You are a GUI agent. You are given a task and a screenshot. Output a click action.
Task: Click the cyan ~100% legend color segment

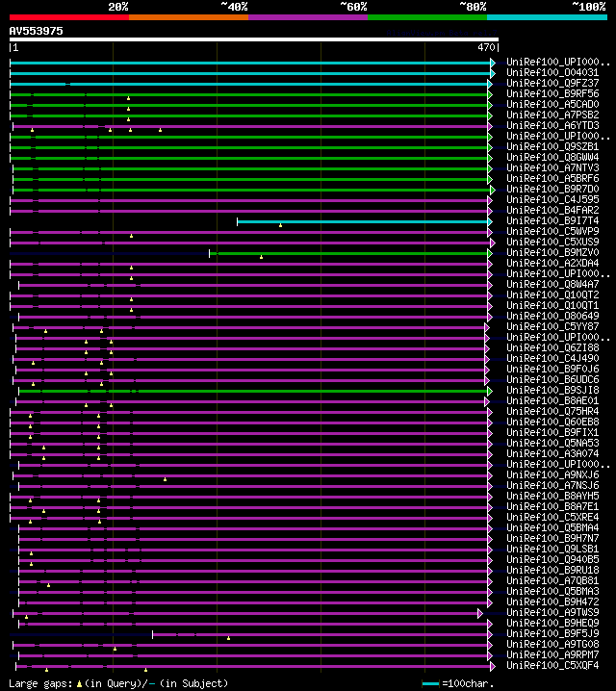point(548,17)
